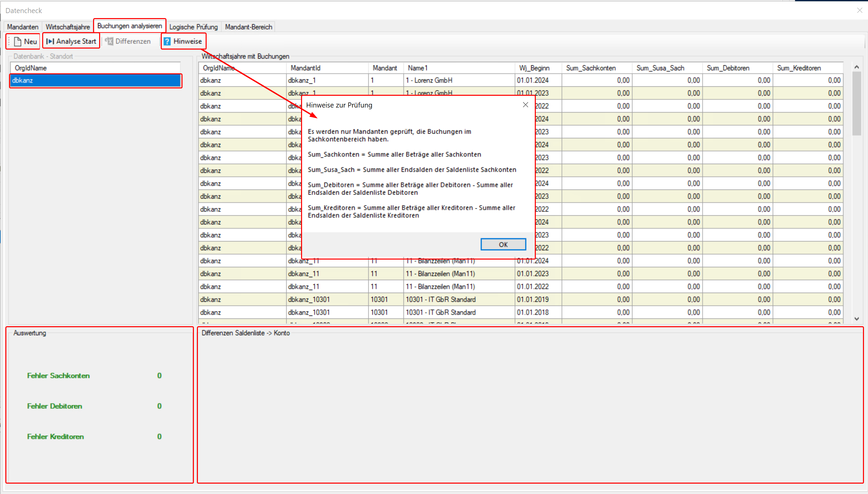Click the Sum_Kreditoren column header
The height and width of the screenshot is (494, 868).
tap(808, 68)
